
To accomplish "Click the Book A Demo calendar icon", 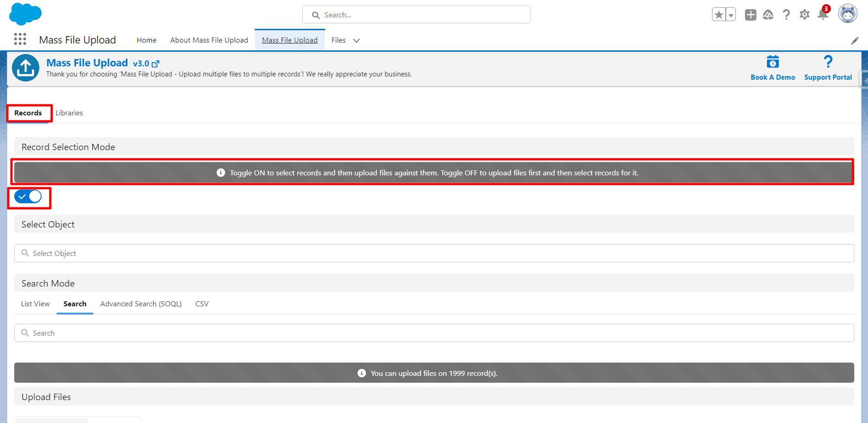I will [x=773, y=61].
